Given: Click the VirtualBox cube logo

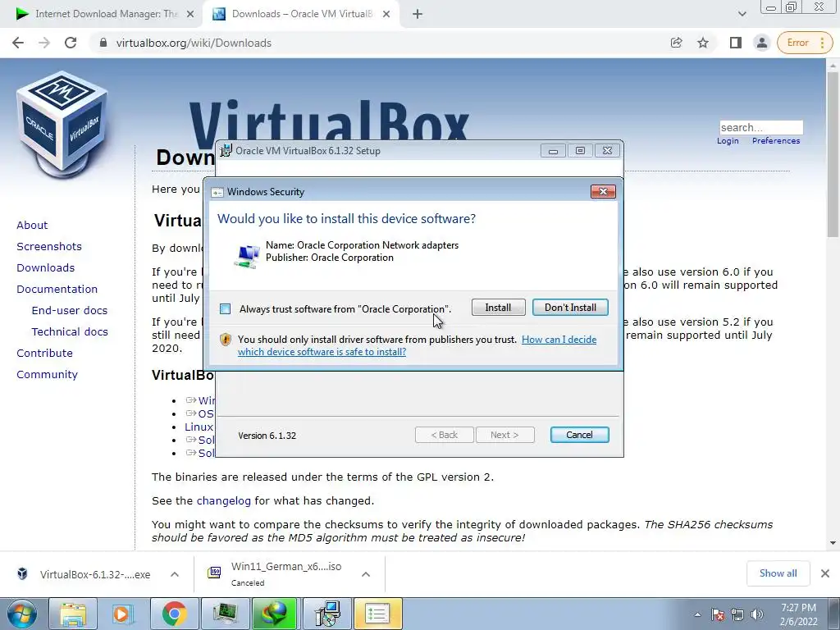Looking at the screenshot, I should pos(62,125).
